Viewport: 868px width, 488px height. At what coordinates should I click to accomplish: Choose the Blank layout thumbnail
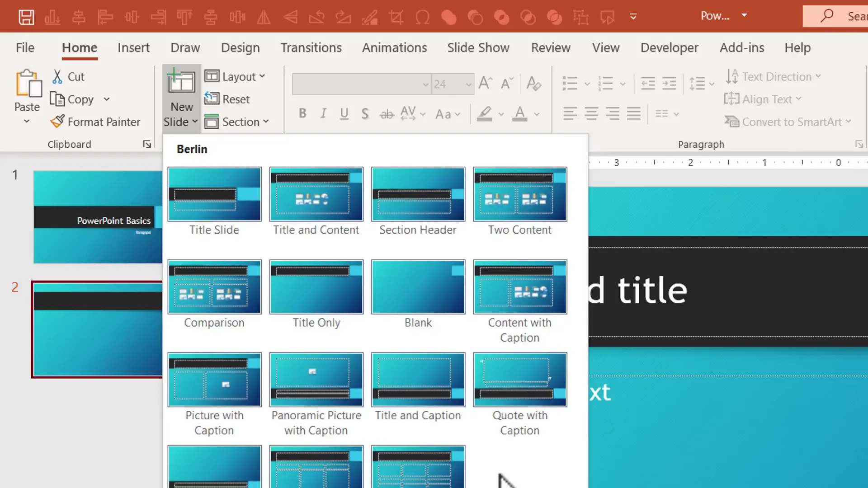tap(418, 286)
